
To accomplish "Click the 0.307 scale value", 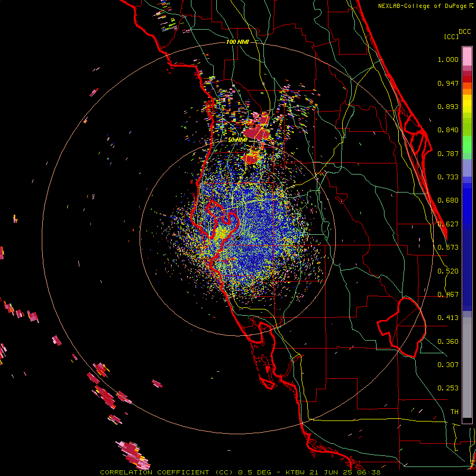I will point(448,365).
